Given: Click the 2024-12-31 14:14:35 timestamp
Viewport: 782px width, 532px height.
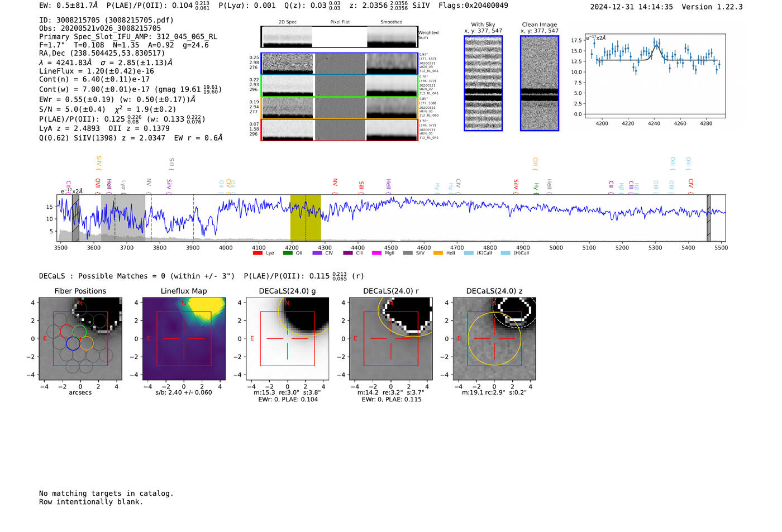Looking at the screenshot, I should tap(632, 7).
